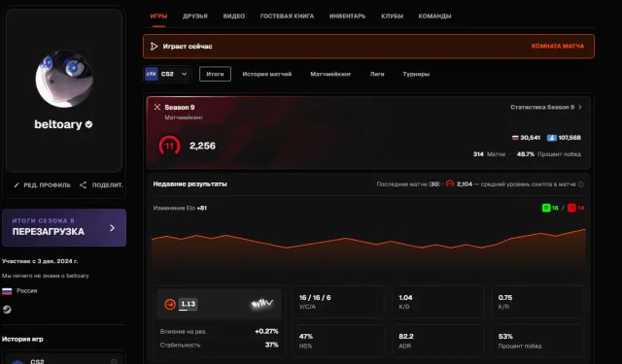The image size is (622, 364).
Task: Open the Видео tab
Action: [x=233, y=17]
